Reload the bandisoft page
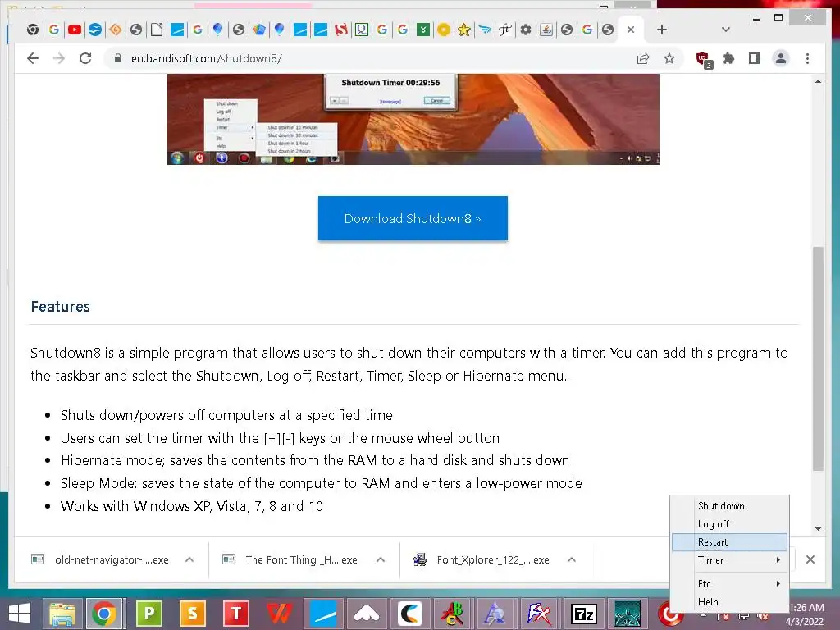This screenshot has height=630, width=840. pyautogui.click(x=85, y=58)
